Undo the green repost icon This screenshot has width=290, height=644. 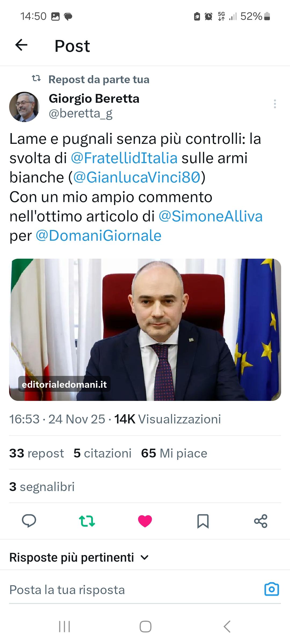click(87, 521)
